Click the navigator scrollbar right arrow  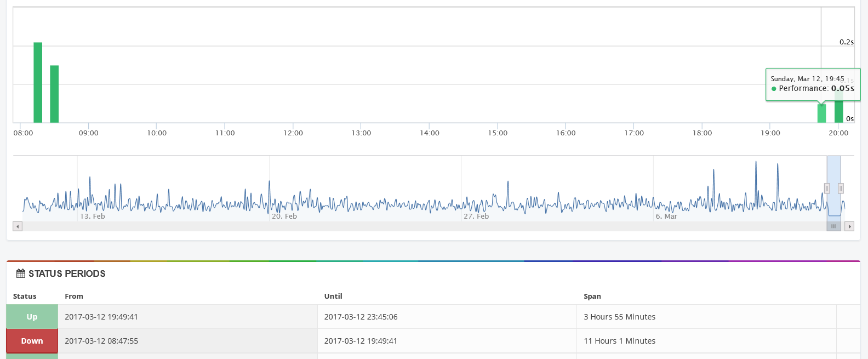pyautogui.click(x=849, y=226)
